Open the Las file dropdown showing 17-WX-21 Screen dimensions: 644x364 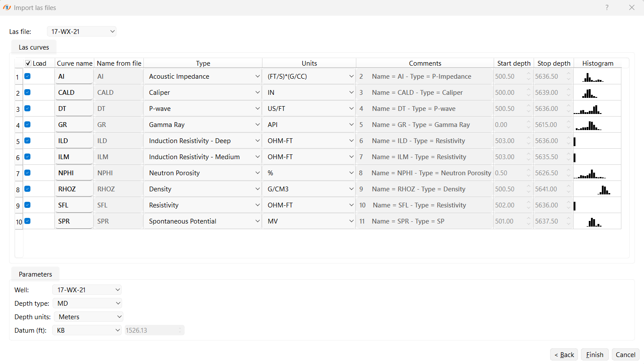click(x=81, y=31)
